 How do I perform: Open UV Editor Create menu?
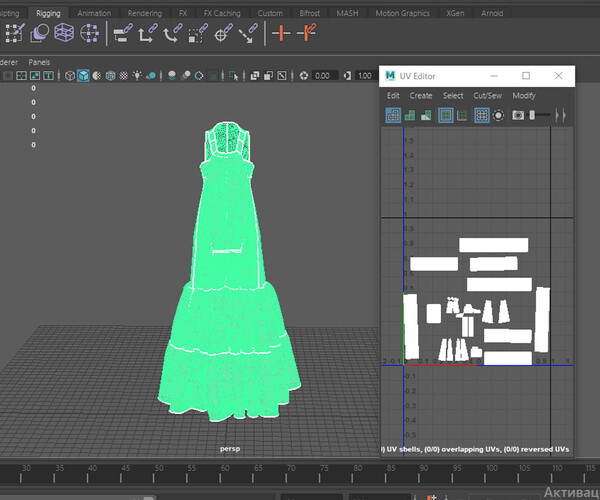pos(421,96)
